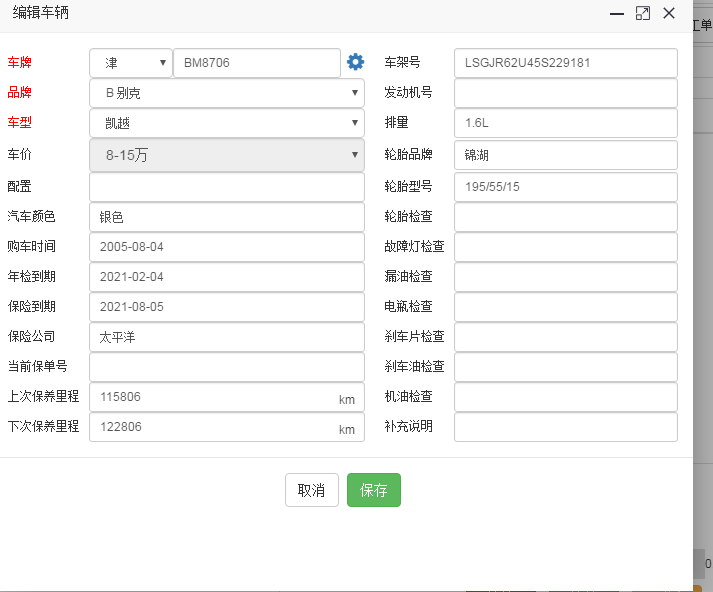Click the 取消 cancel button
The height and width of the screenshot is (592, 713).
tap(311, 490)
